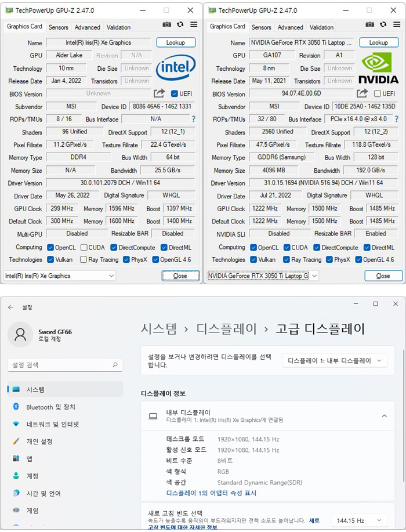406x532 pixels.
Task: Refresh data in Intel GPU-Z window
Action: (x=180, y=24)
